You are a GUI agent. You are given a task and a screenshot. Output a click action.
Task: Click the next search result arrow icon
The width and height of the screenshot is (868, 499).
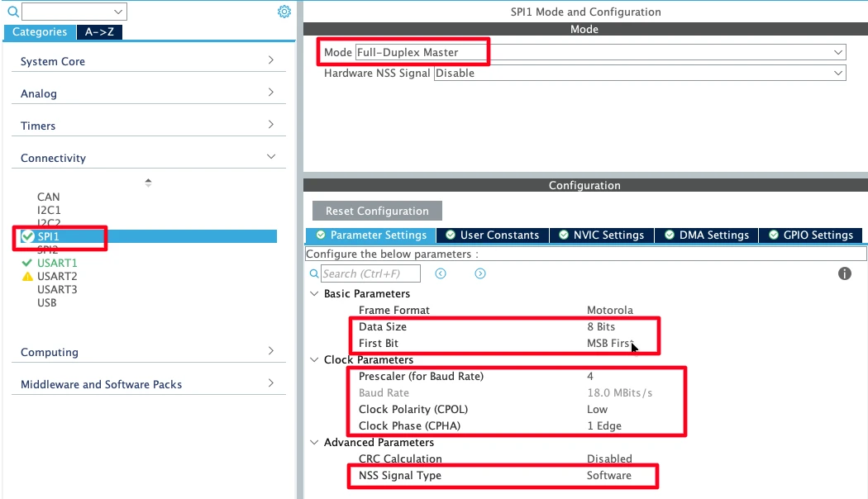coord(480,273)
